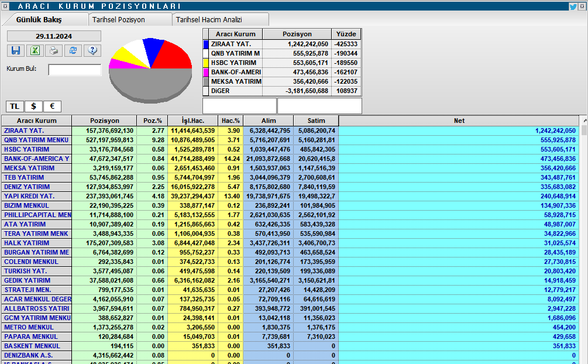Select TEB YATIRIM row
This screenshot has width=588, height=364.
click(x=290, y=177)
